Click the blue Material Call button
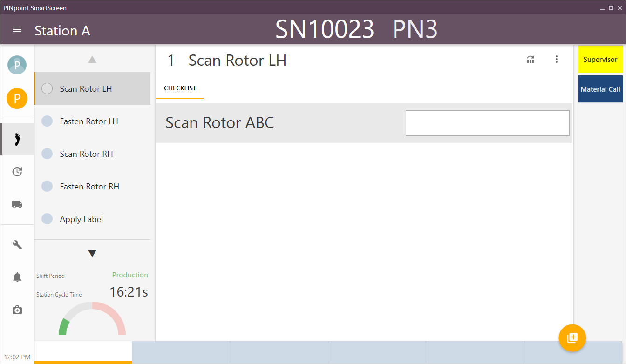The image size is (626, 364). [600, 89]
